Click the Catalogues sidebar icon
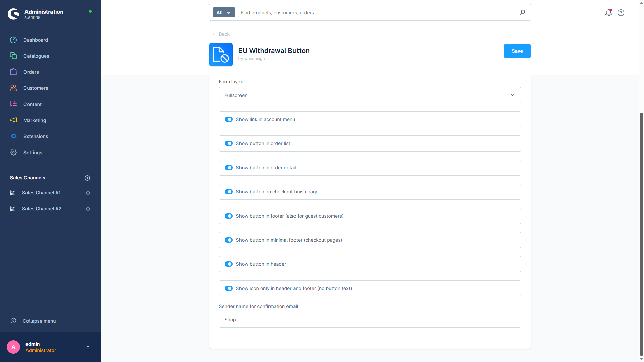644x362 pixels. tap(13, 56)
